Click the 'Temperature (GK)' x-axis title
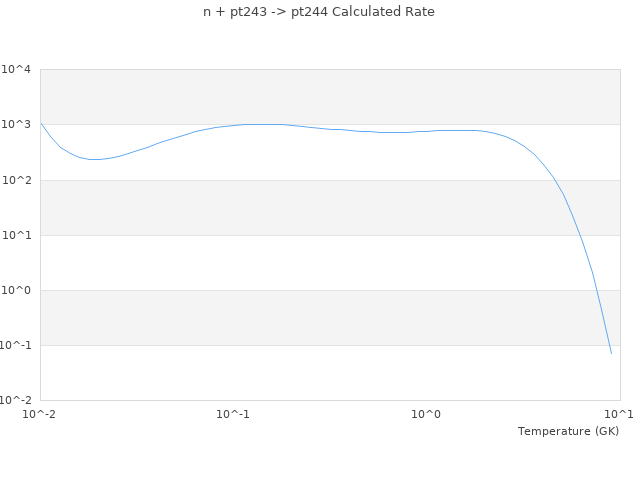This screenshot has width=640, height=480. pyautogui.click(x=568, y=431)
